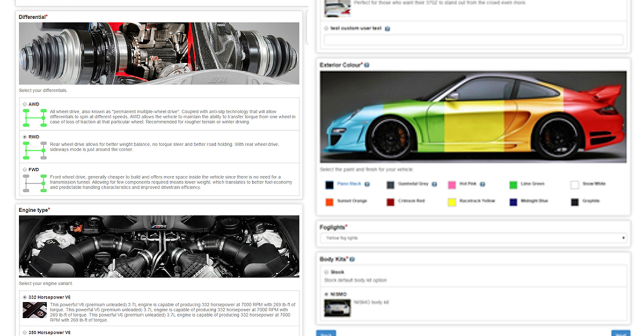Click the AWD drivetrain diagram icon

coord(34,117)
